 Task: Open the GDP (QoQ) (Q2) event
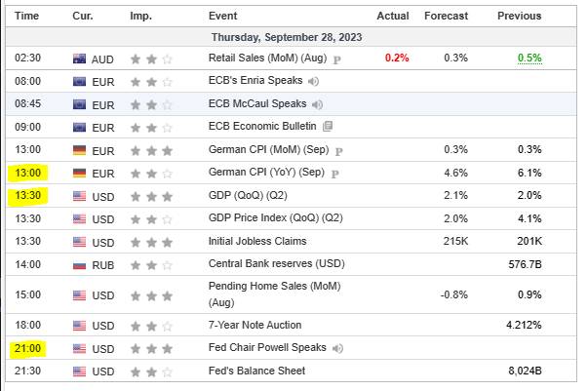click(246, 195)
